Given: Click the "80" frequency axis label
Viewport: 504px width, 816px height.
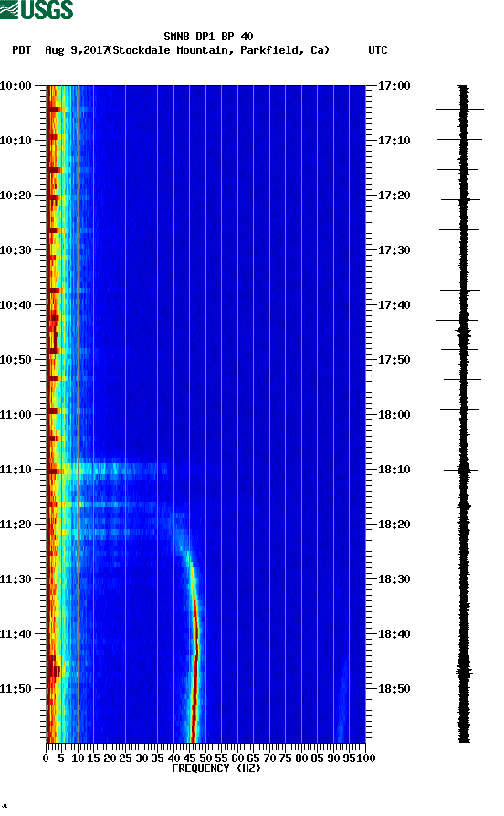Looking at the screenshot, I should tap(301, 758).
